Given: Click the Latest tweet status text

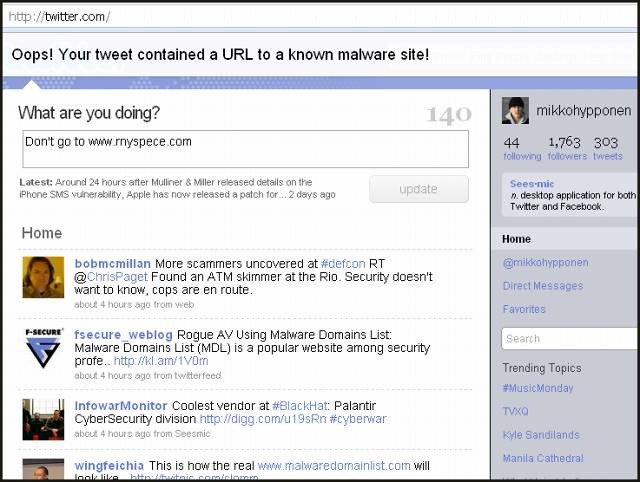Looking at the screenshot, I should pyautogui.click(x=177, y=188).
